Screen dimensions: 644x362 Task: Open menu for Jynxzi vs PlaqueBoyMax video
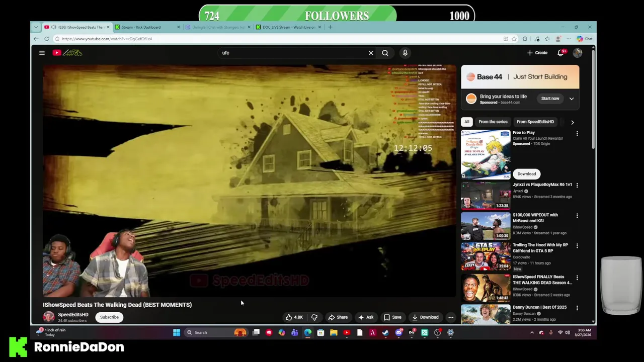[x=577, y=185]
